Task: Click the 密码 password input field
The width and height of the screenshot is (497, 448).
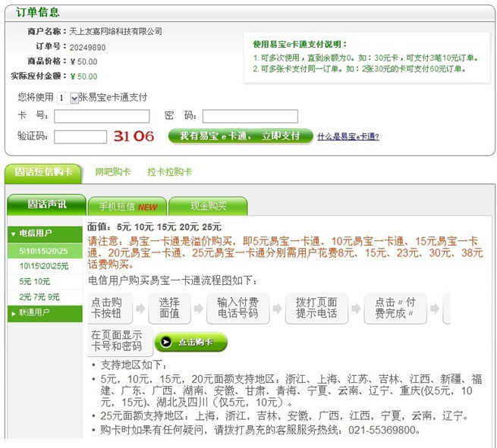Action: [250, 116]
